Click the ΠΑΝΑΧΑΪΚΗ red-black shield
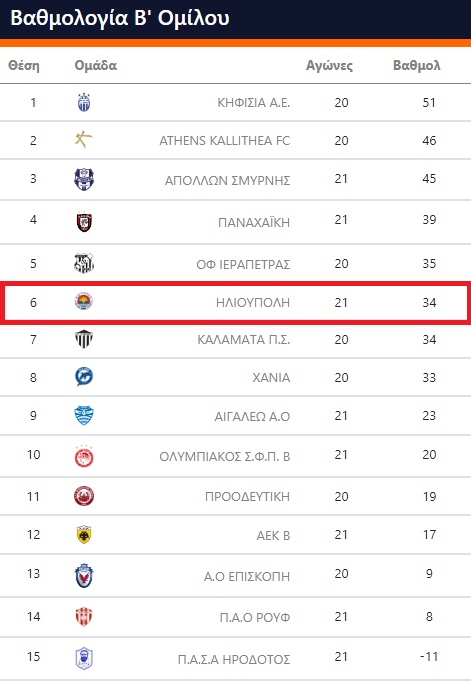 tap(84, 222)
